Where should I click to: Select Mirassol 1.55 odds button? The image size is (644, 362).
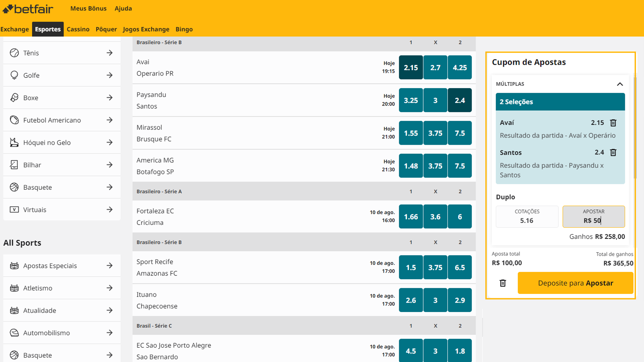click(411, 133)
